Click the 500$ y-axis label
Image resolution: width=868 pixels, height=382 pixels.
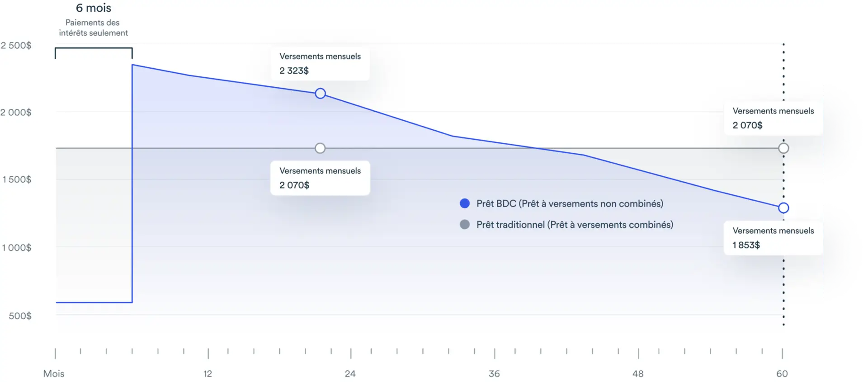[x=20, y=316]
